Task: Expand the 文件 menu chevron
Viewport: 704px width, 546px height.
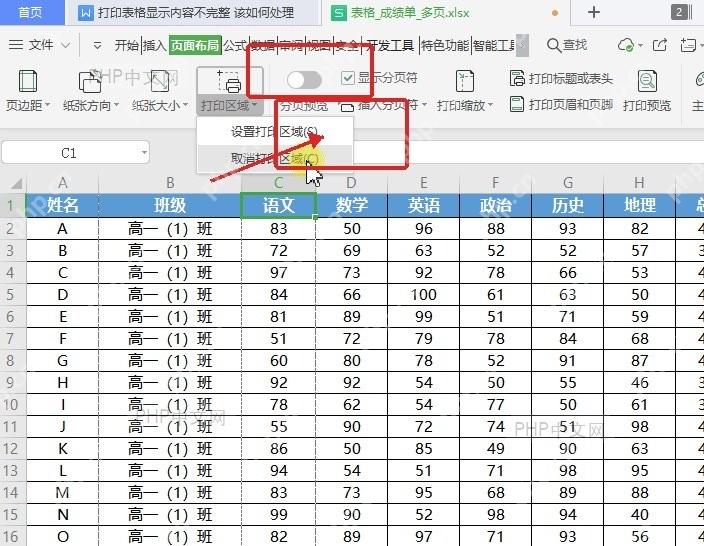Action: (x=66, y=45)
